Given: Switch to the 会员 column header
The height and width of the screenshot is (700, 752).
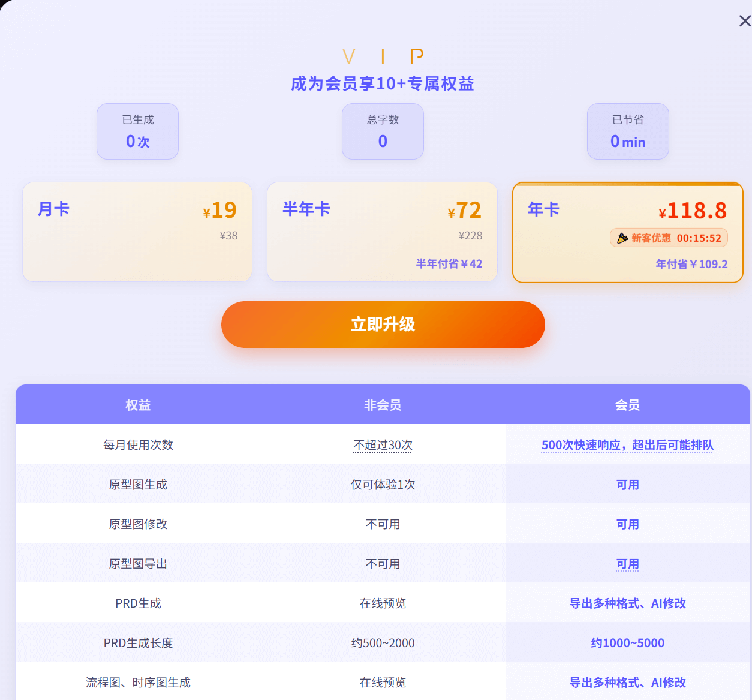Looking at the screenshot, I should [627, 405].
